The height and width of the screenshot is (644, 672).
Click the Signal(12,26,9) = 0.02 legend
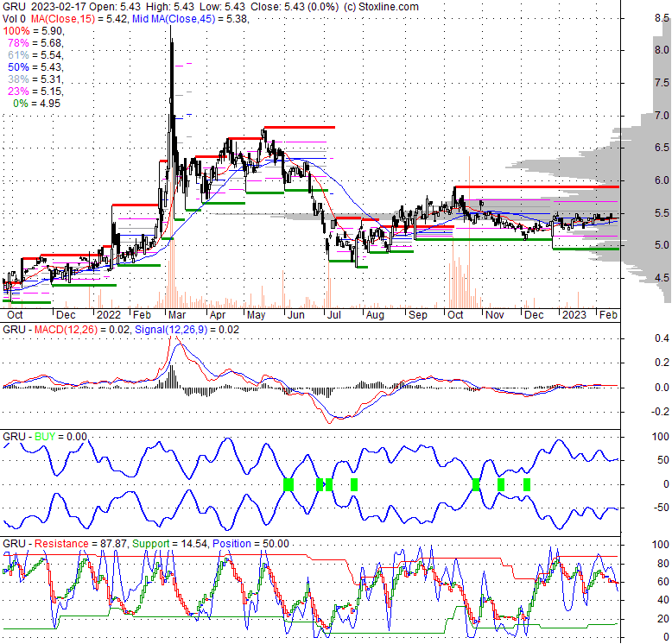[187, 330]
